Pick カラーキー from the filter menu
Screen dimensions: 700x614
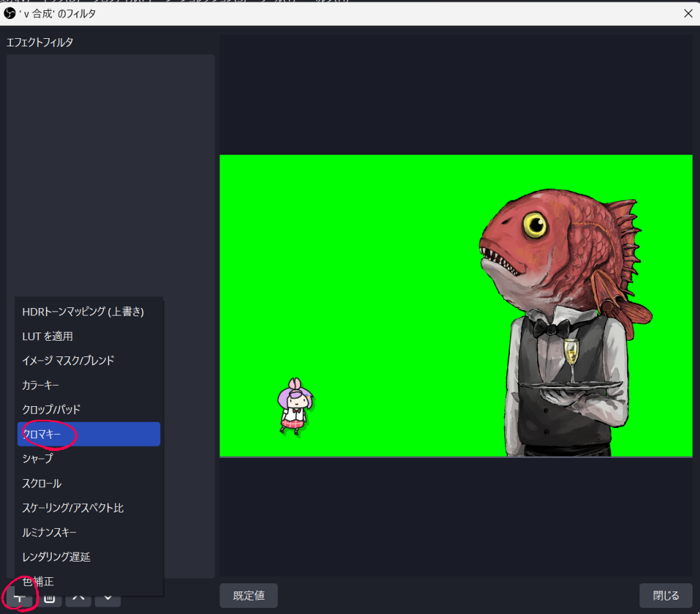pyautogui.click(x=89, y=385)
